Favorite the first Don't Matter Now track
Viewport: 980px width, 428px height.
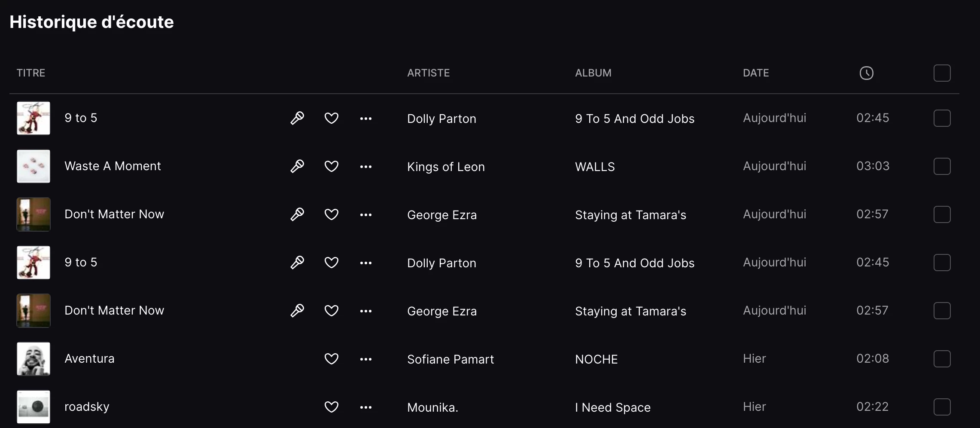pyautogui.click(x=331, y=214)
